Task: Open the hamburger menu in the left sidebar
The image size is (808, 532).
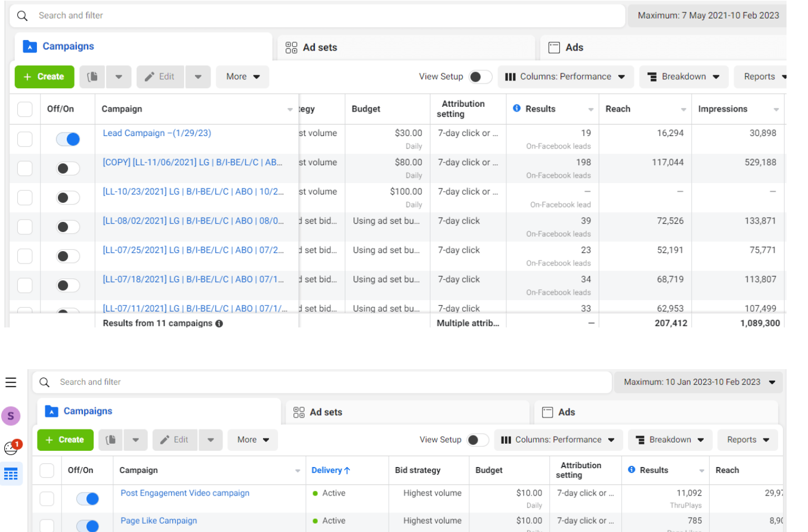Action: 11,382
